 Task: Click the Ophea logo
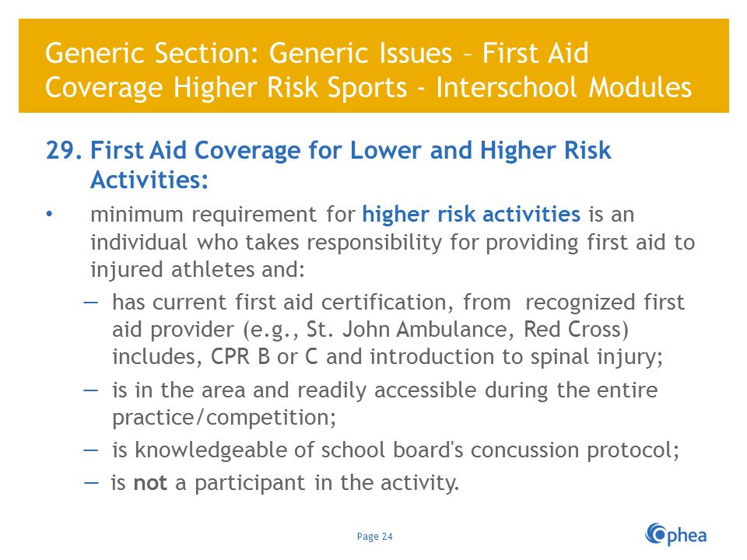point(675,535)
